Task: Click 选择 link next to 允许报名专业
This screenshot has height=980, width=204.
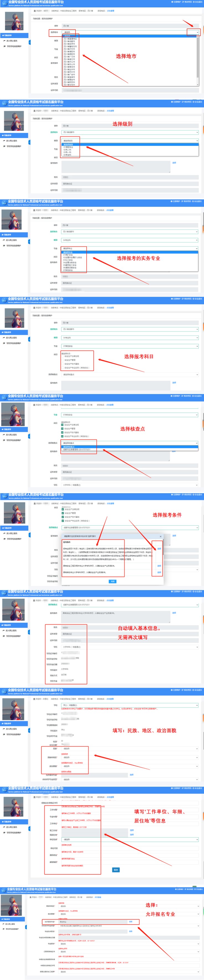Action: (x=131, y=921)
